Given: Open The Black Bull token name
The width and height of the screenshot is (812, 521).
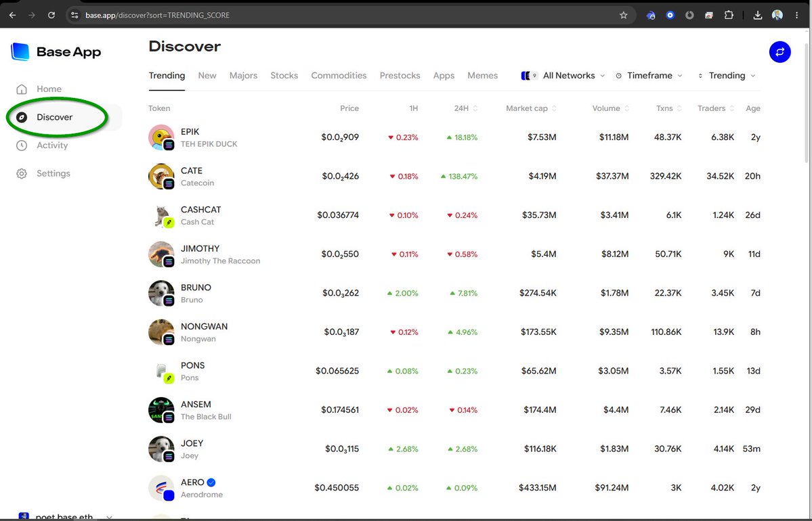Looking at the screenshot, I should pos(206,417).
